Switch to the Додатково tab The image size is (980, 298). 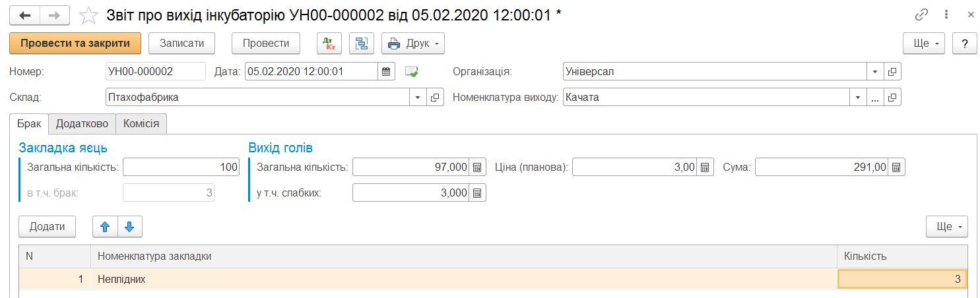pyautogui.click(x=82, y=123)
